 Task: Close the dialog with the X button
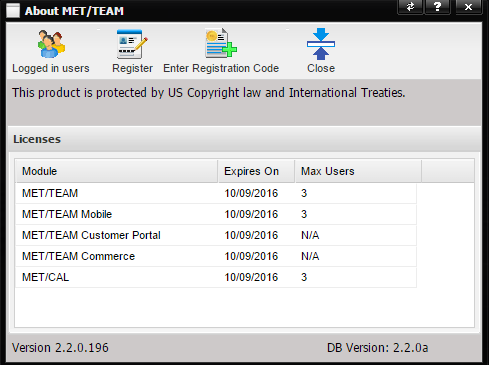468,7
